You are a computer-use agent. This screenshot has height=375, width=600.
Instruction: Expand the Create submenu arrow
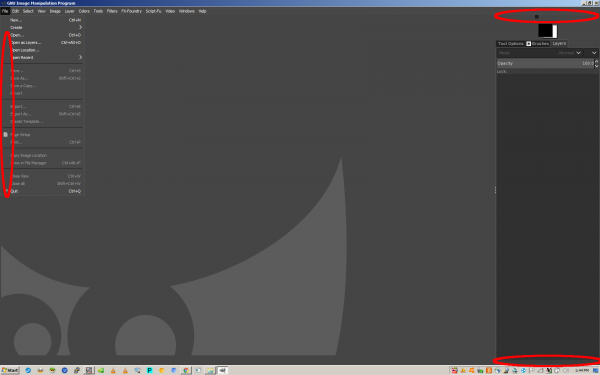[x=80, y=28]
